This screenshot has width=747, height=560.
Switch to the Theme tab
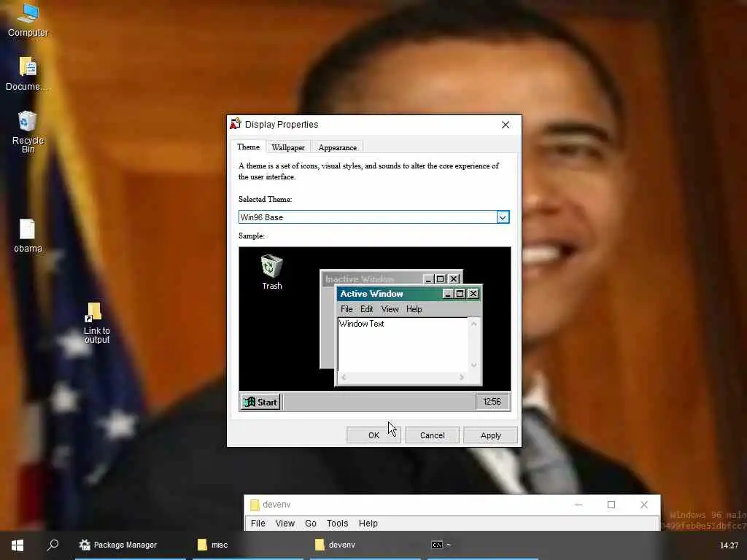(x=248, y=147)
